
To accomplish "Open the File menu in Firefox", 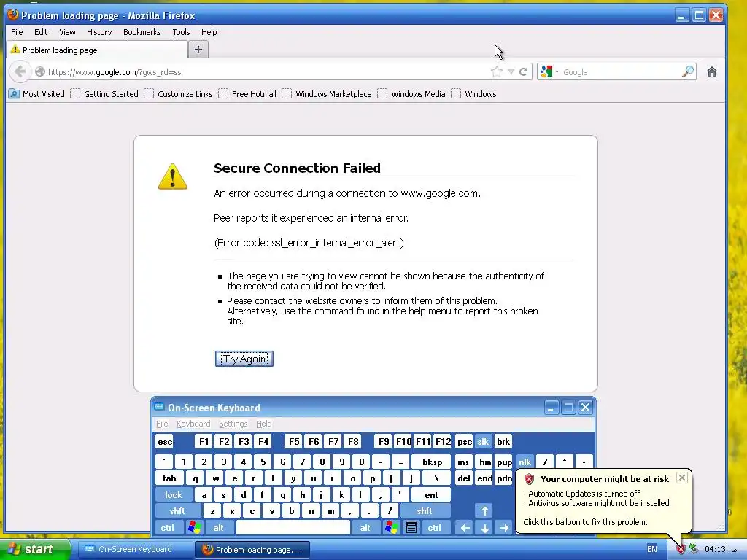I will point(17,32).
